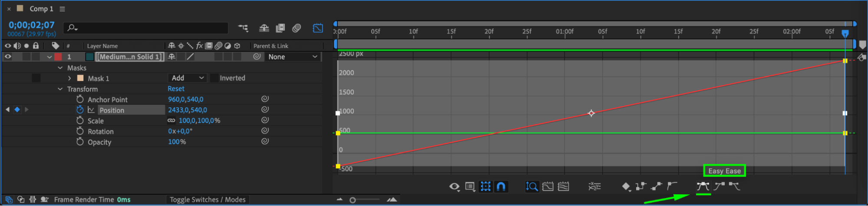
Task: Open Parent dropdown showing None
Action: [x=293, y=56]
